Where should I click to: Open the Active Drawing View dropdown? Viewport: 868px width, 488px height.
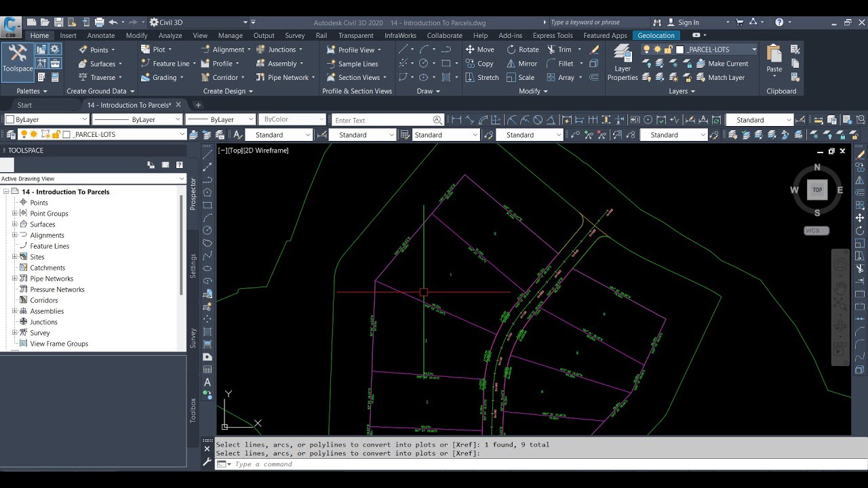(x=93, y=179)
